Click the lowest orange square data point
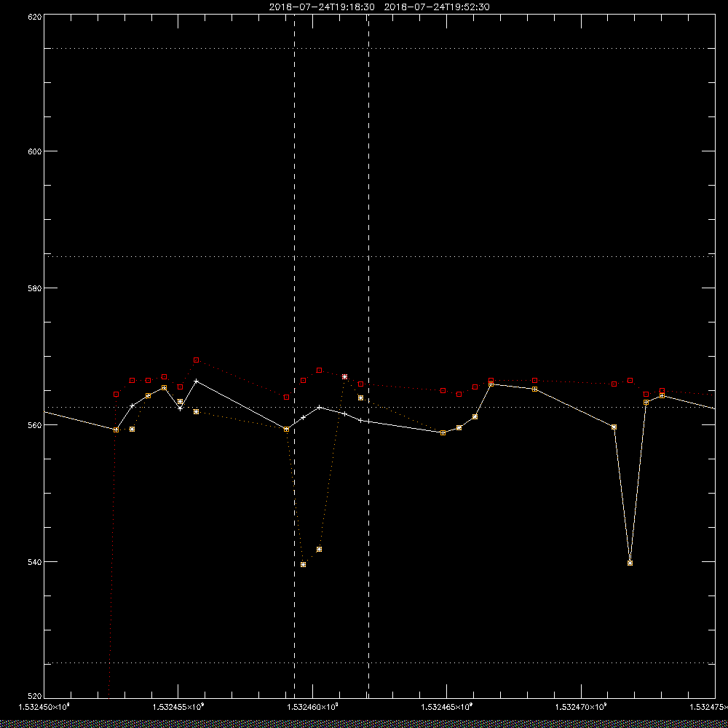Screen dimensions: 728x728 [x=303, y=565]
